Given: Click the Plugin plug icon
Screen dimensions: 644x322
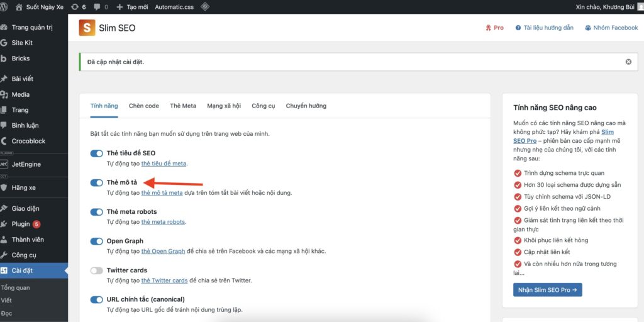Looking at the screenshot, I should pos(4,225).
